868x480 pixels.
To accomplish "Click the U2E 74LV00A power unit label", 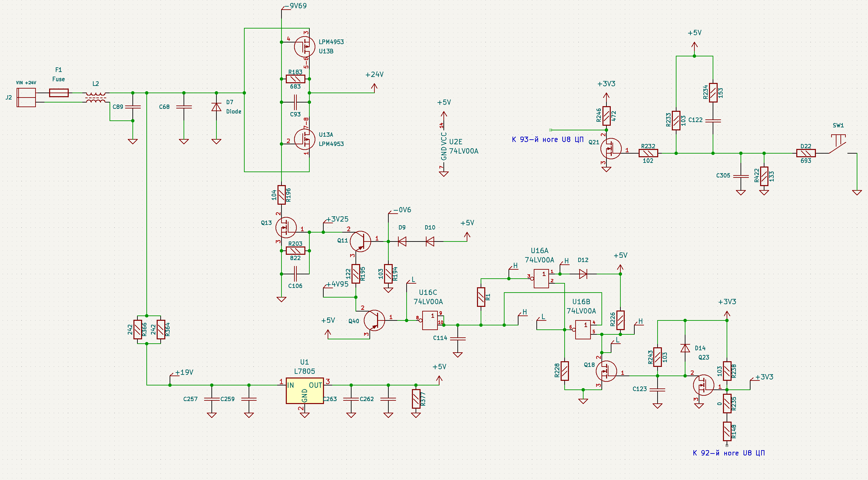I will click(464, 146).
